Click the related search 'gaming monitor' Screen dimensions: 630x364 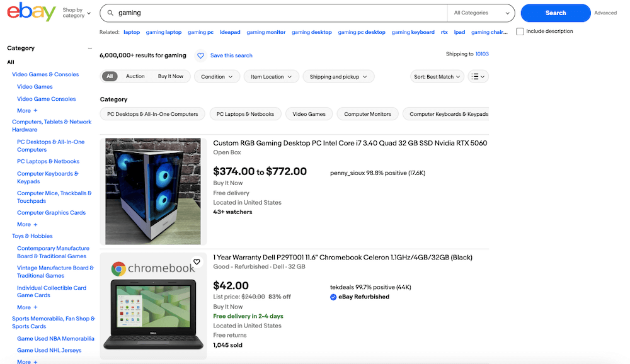[266, 32]
